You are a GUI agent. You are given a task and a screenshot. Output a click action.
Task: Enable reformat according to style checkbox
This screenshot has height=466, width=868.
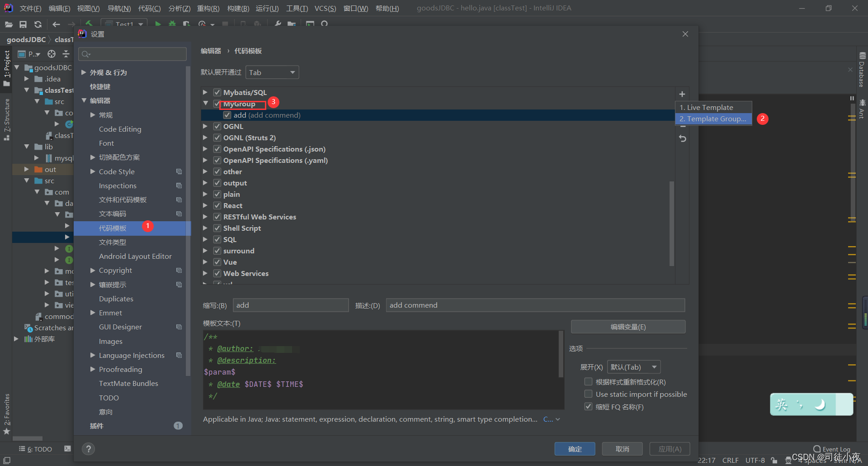(x=588, y=381)
